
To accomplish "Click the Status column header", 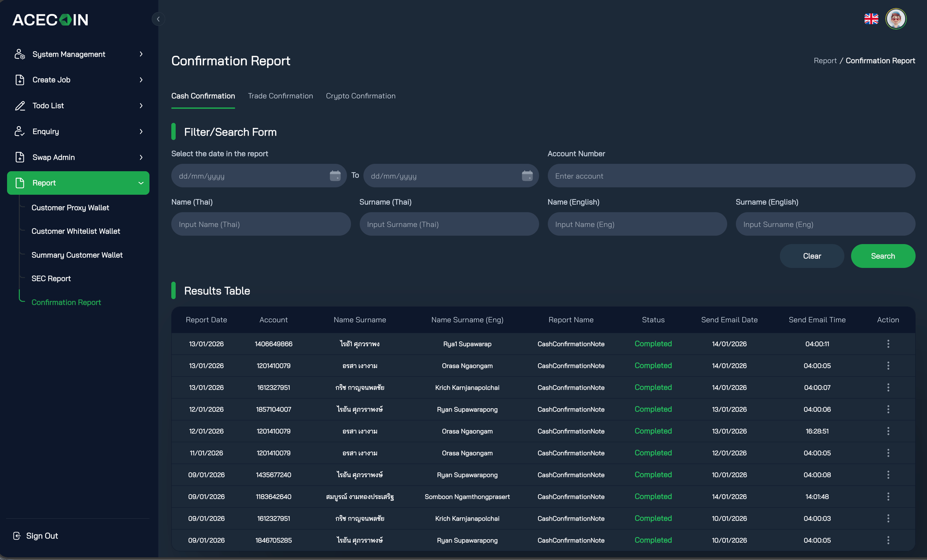I will [653, 320].
